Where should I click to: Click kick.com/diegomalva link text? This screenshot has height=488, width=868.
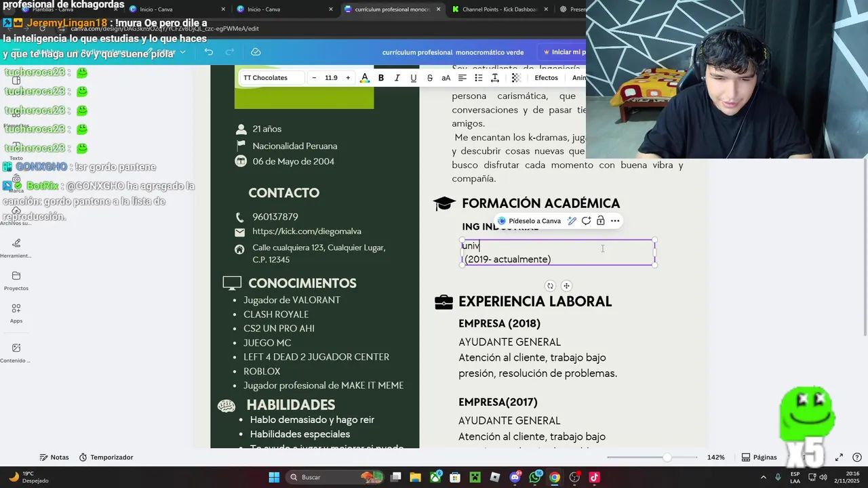307,232
